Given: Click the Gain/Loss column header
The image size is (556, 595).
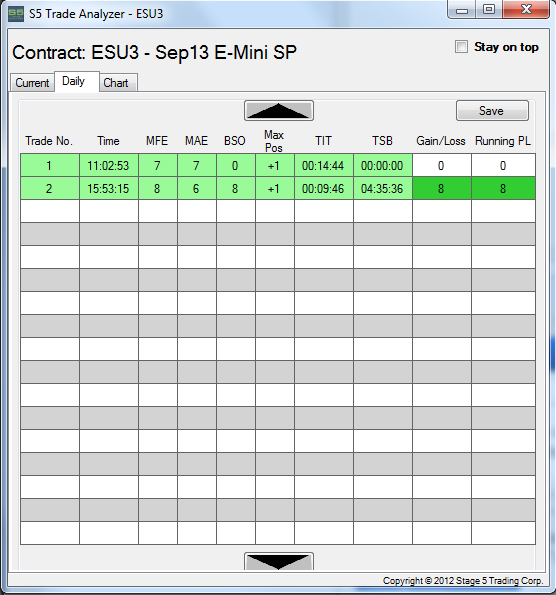Looking at the screenshot, I should pos(441,141).
